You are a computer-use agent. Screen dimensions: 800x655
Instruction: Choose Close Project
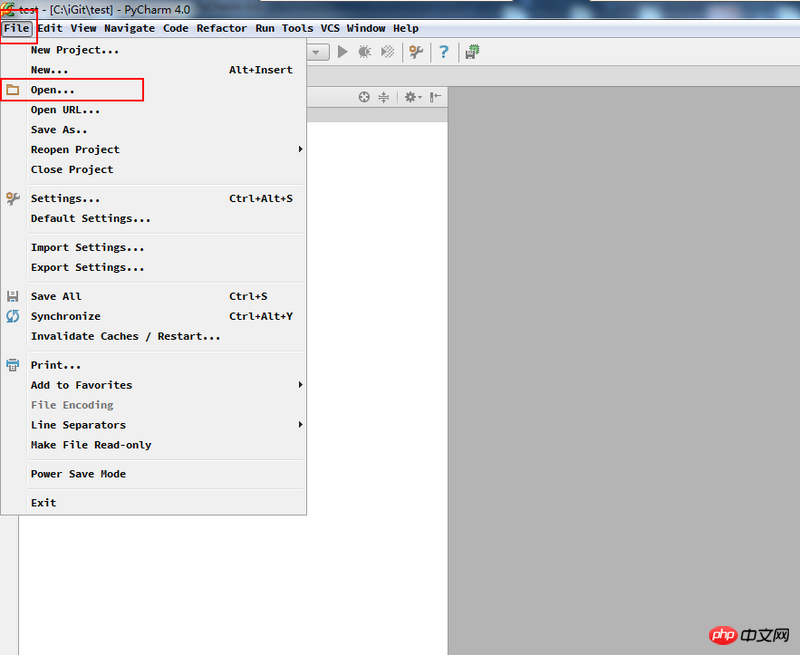(x=153, y=169)
